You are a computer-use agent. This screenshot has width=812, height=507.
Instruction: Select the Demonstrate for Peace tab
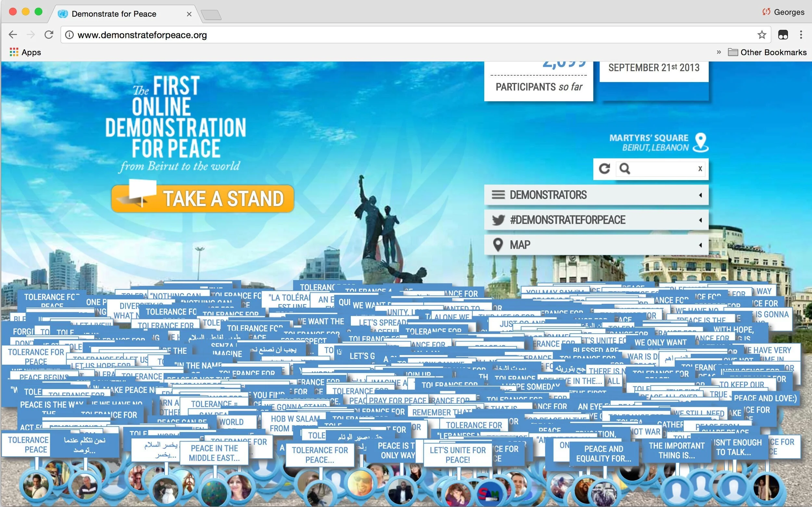(114, 14)
